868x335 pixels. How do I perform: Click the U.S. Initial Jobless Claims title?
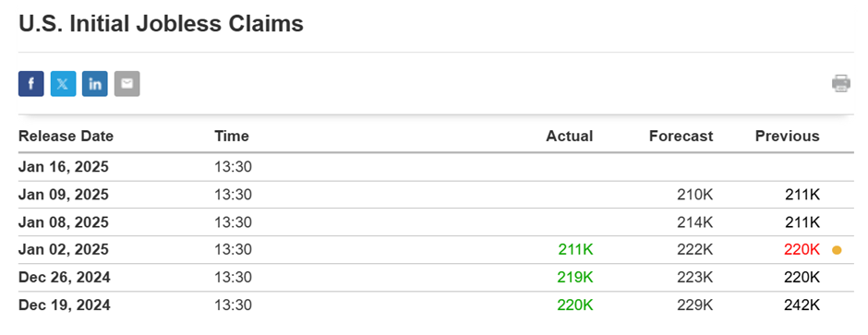161,24
